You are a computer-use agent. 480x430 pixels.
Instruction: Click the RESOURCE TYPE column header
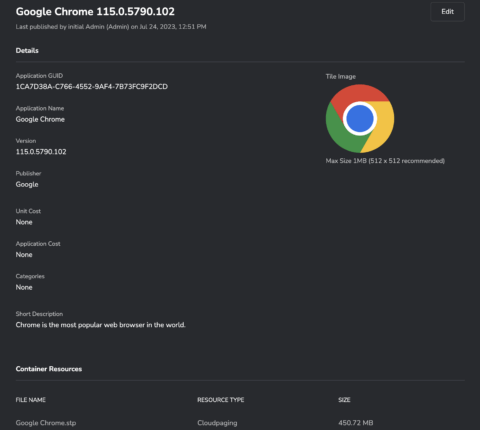pos(221,400)
